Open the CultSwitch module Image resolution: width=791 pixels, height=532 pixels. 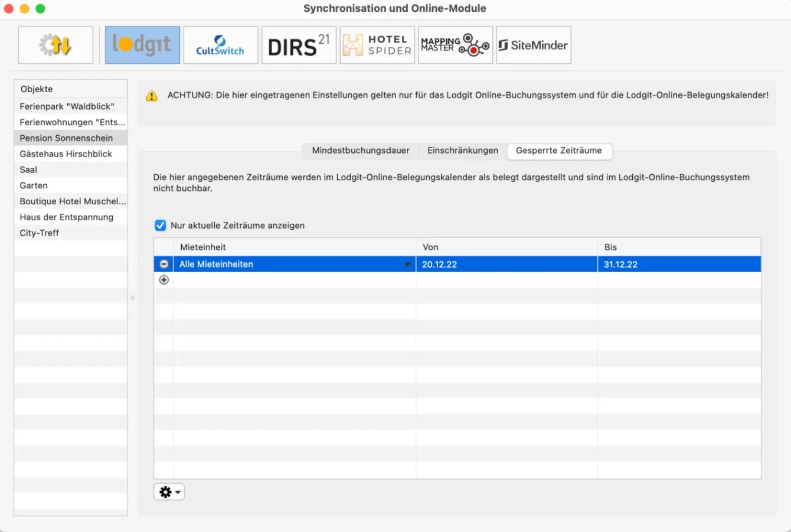[221, 45]
